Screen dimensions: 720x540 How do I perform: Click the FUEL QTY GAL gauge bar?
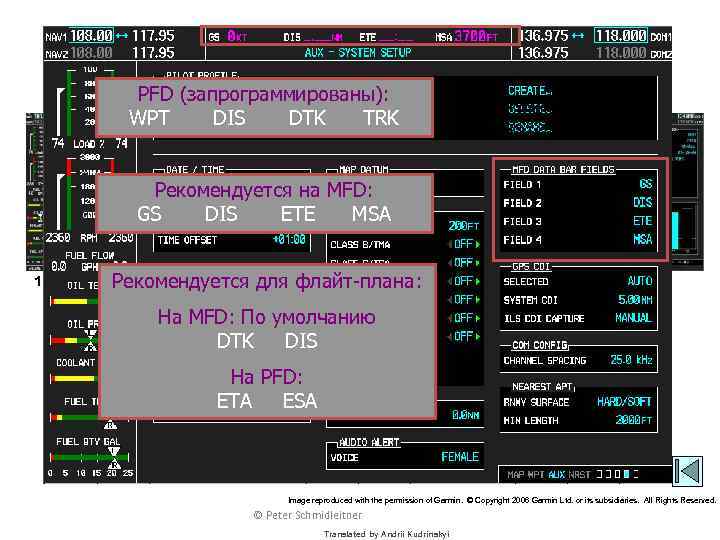pyautogui.click(x=90, y=457)
